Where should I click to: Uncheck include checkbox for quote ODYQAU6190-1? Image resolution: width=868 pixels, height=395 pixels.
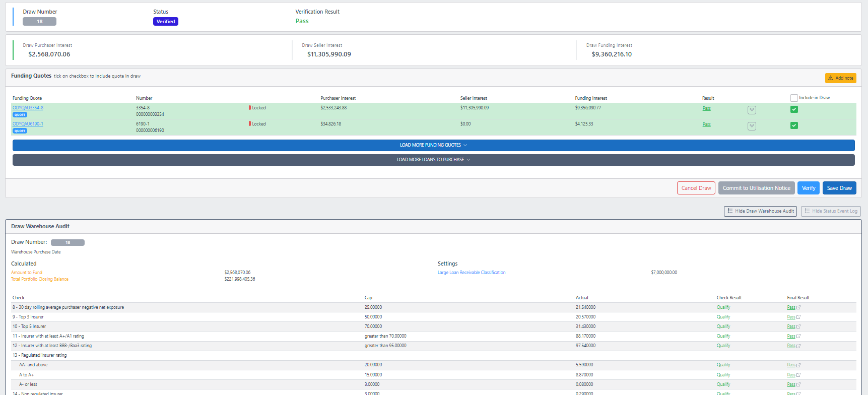coord(794,125)
